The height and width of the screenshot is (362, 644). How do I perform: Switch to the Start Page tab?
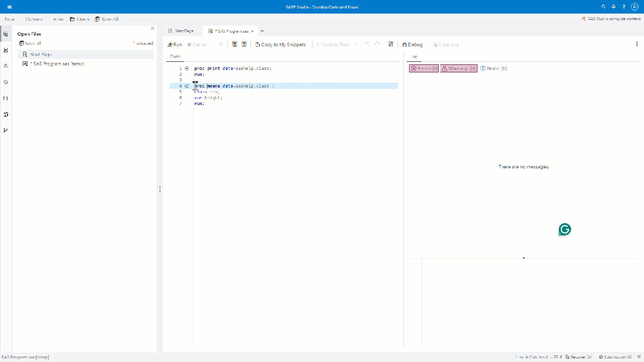pyautogui.click(x=181, y=31)
